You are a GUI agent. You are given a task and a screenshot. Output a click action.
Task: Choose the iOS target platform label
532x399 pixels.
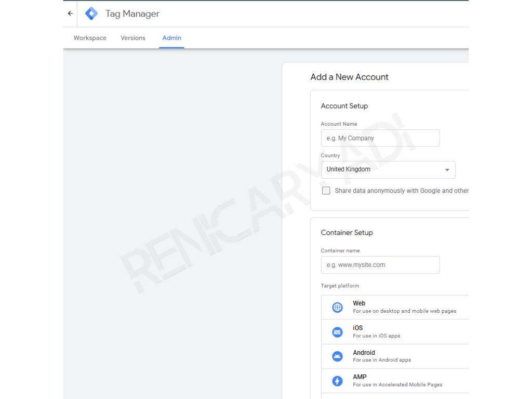(357, 328)
